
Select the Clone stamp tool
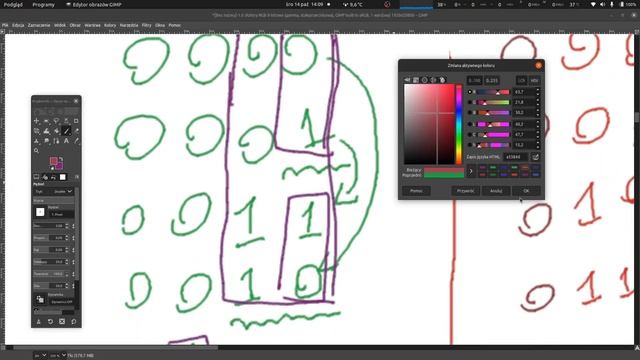[x=37, y=141]
